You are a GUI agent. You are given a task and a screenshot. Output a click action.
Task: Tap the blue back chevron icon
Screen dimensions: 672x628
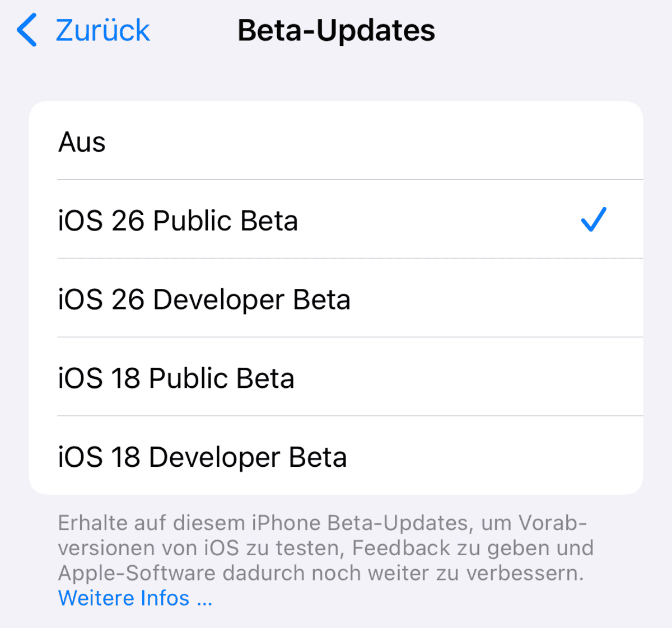pos(27,30)
